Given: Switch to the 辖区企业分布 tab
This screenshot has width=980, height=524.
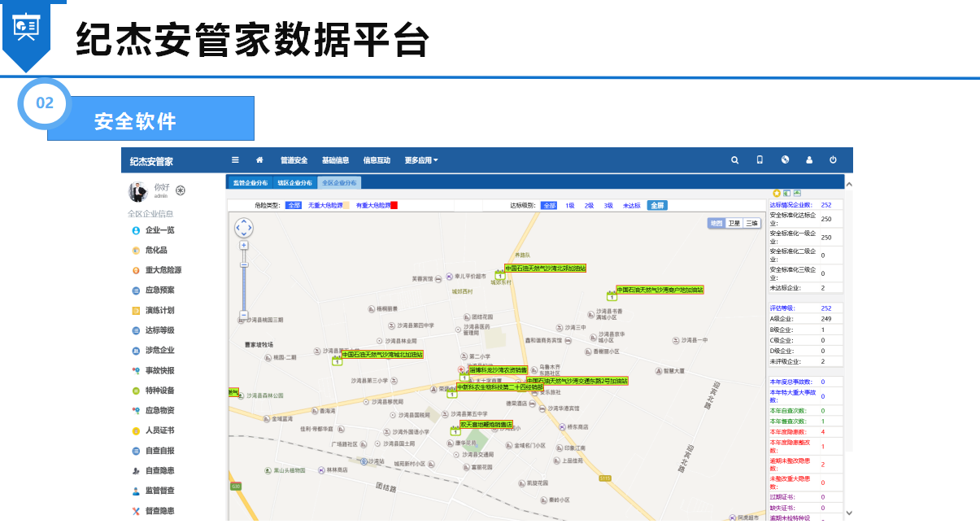Looking at the screenshot, I should (294, 183).
